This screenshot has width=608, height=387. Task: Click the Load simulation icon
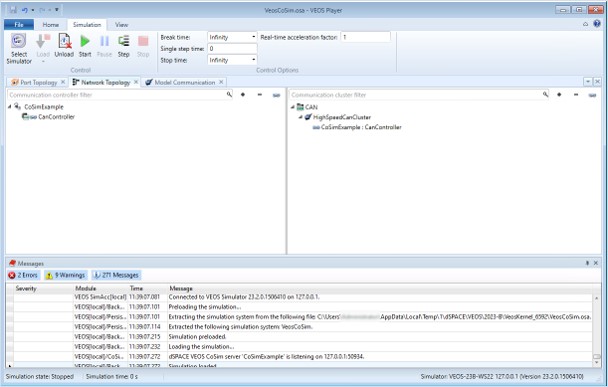click(x=43, y=41)
